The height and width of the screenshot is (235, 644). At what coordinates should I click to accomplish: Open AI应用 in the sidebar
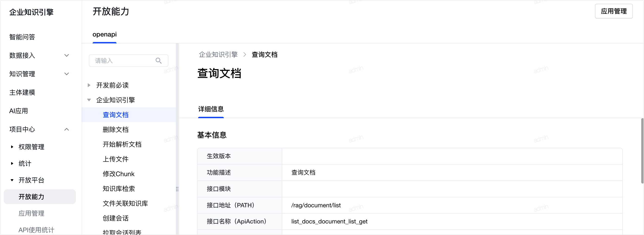[19, 111]
